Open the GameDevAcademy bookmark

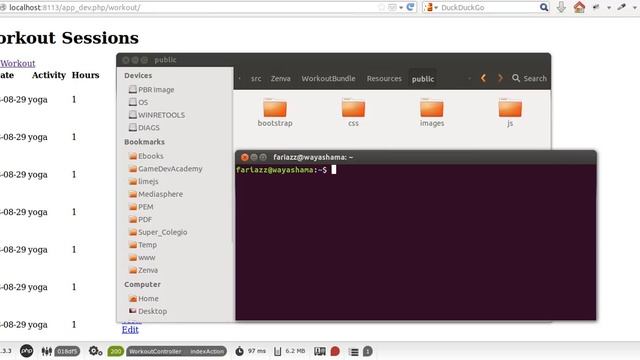tap(165, 169)
